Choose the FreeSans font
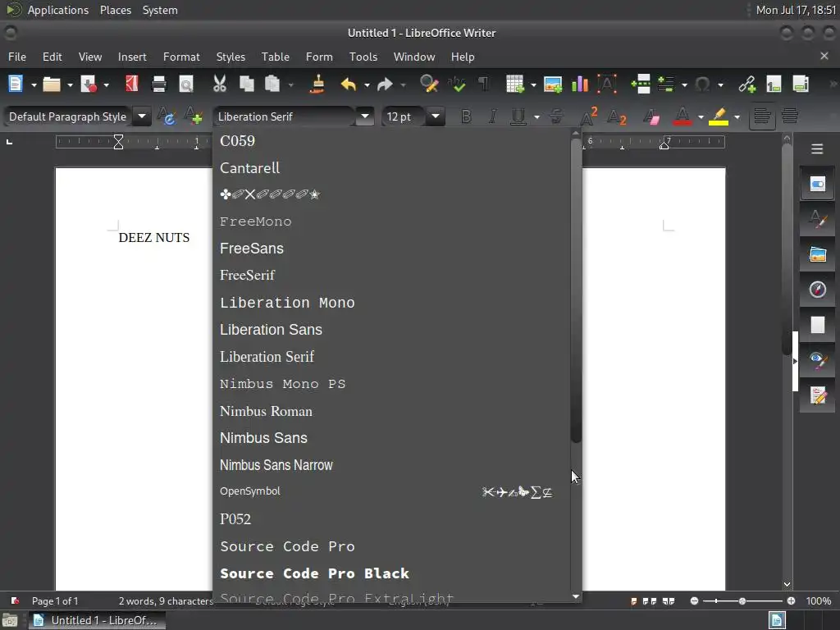This screenshot has width=840, height=630. pyautogui.click(x=391, y=249)
